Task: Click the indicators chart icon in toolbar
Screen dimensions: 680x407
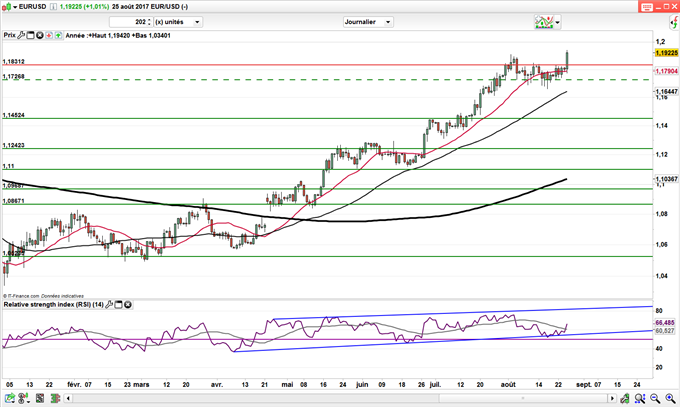Action: point(544,22)
